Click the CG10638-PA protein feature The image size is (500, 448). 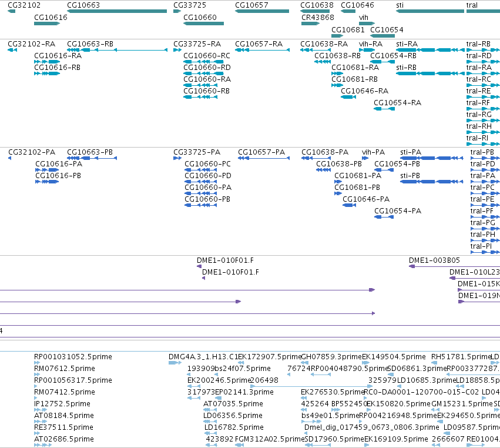[x=316, y=158]
